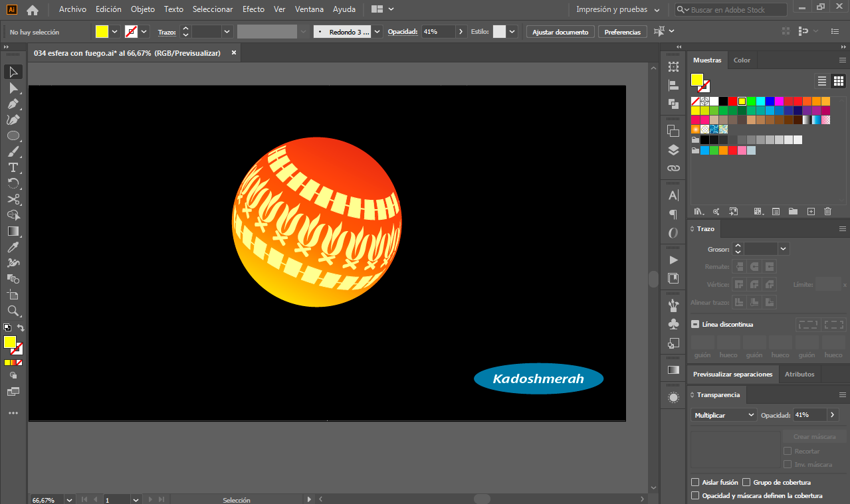This screenshot has width=850, height=504.
Task: Select the Gradient tool
Action: [13, 231]
